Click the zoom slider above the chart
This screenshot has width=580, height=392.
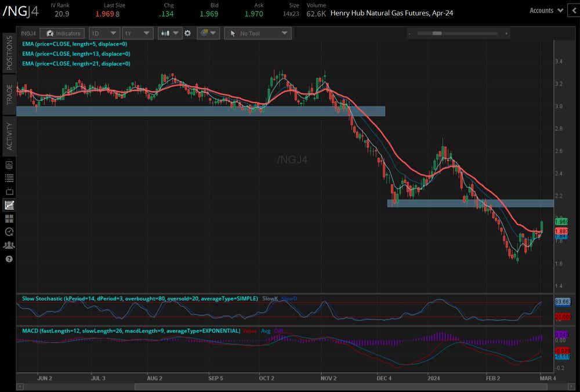[x=458, y=34]
